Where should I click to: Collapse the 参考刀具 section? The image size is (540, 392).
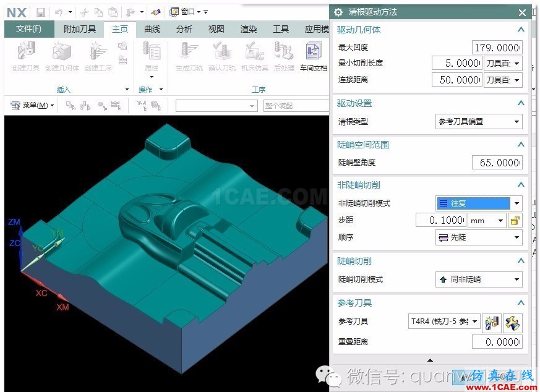click(x=521, y=303)
